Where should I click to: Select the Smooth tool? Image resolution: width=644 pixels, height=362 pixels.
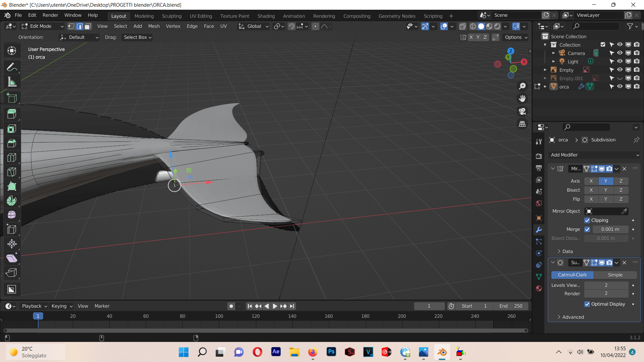click(12, 215)
